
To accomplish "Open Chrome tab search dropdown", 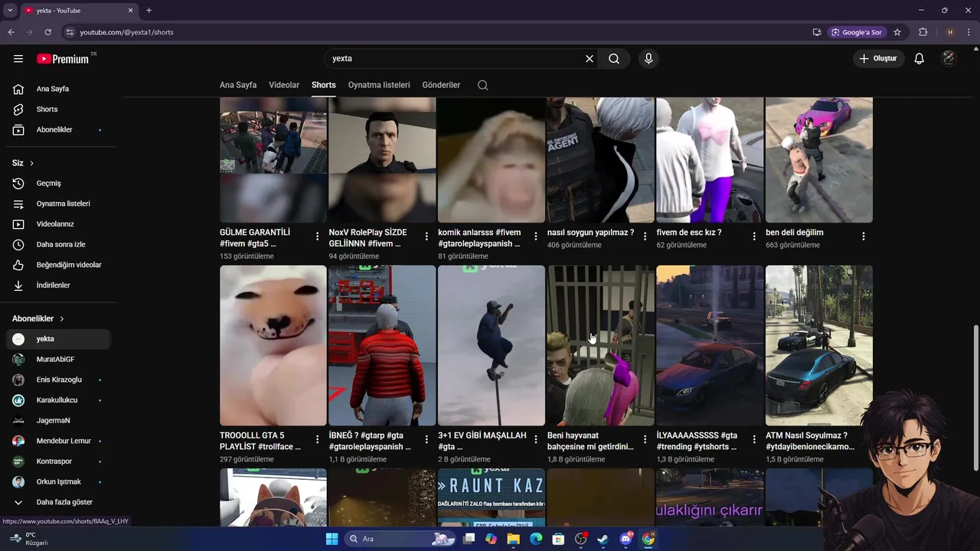I will [10, 11].
